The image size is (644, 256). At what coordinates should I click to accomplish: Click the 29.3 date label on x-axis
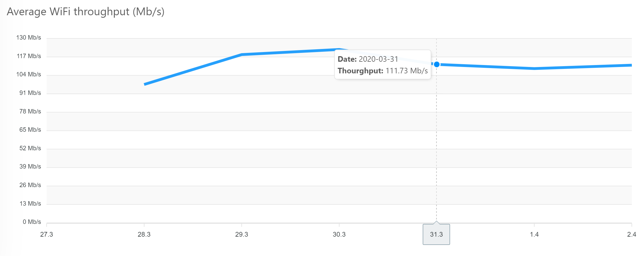click(x=242, y=234)
